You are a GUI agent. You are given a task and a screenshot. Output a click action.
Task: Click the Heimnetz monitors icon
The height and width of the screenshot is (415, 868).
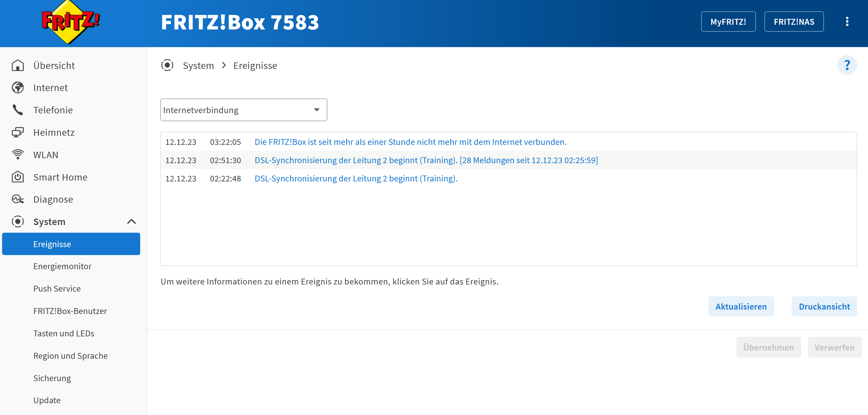[x=17, y=132]
